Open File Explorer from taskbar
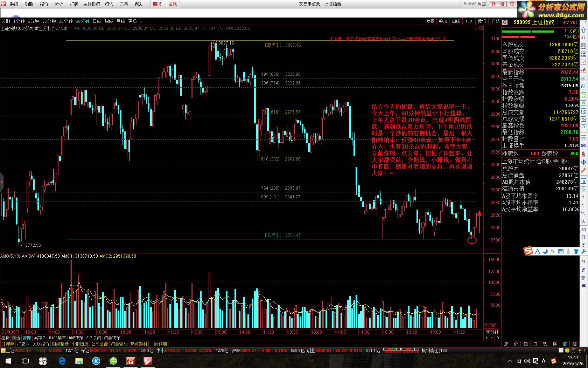Screen dimensions: 588x368 point(79,361)
